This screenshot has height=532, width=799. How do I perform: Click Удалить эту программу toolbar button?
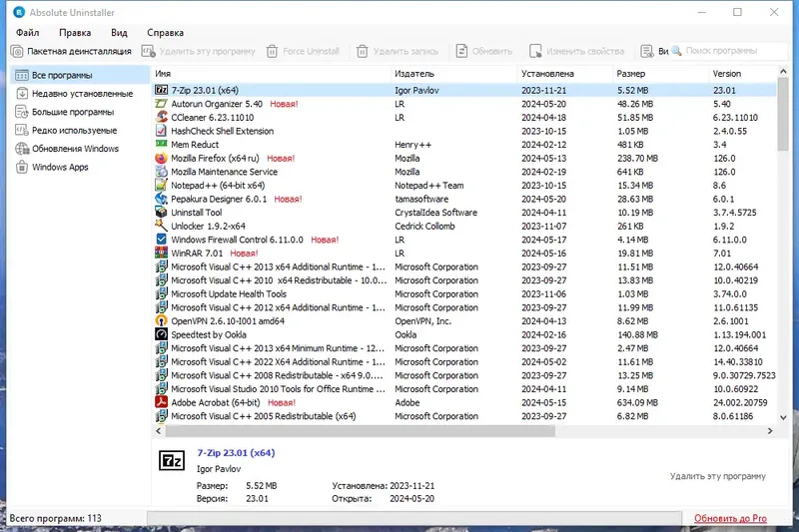pos(198,52)
